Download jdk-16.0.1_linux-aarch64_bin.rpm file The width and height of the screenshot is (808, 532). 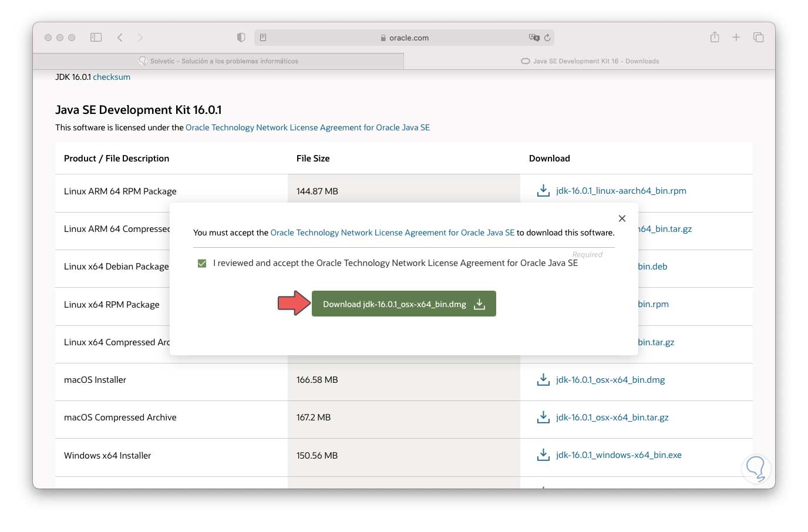point(621,191)
